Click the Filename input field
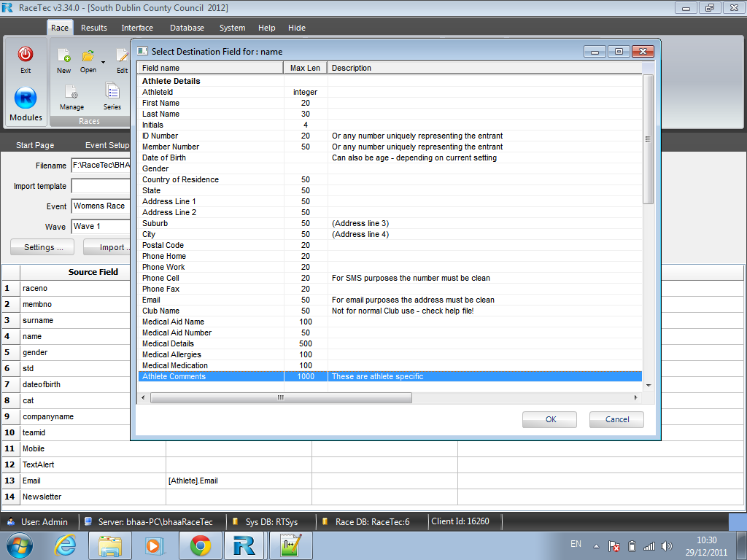This screenshot has height=560, width=747. (x=101, y=166)
